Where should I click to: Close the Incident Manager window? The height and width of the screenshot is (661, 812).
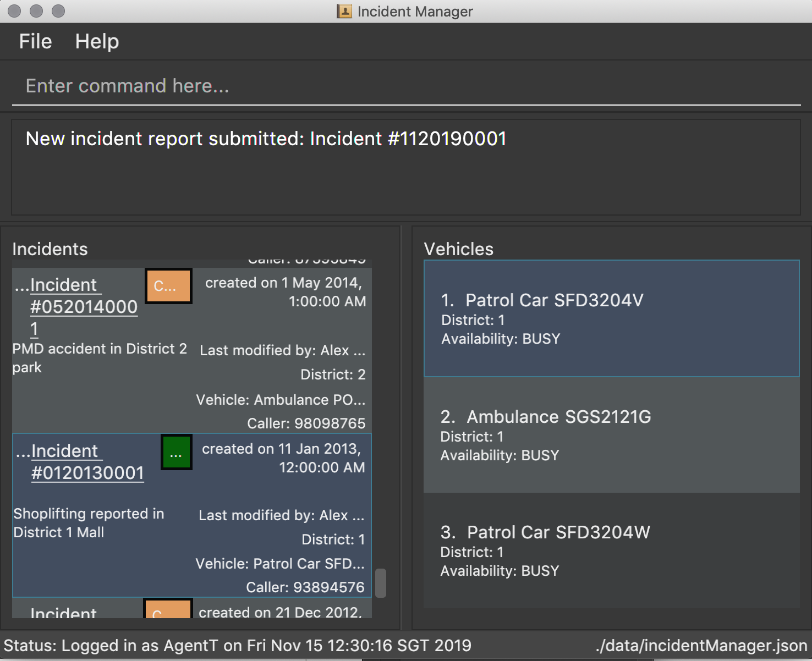pos(15,11)
